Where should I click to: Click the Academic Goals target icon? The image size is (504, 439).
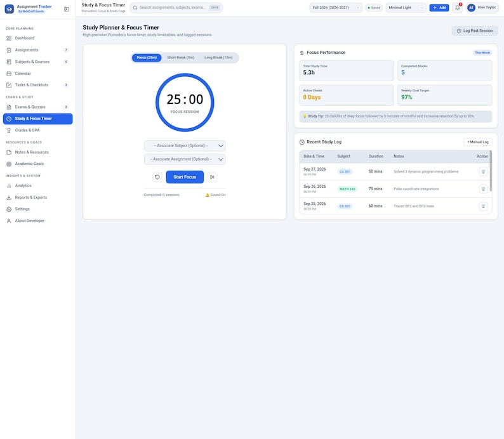tap(9, 164)
